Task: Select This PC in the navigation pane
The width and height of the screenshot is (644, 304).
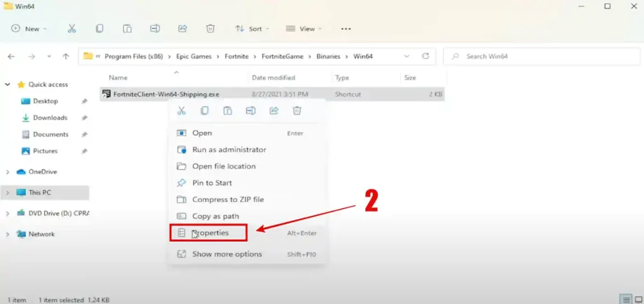Action: click(x=40, y=192)
